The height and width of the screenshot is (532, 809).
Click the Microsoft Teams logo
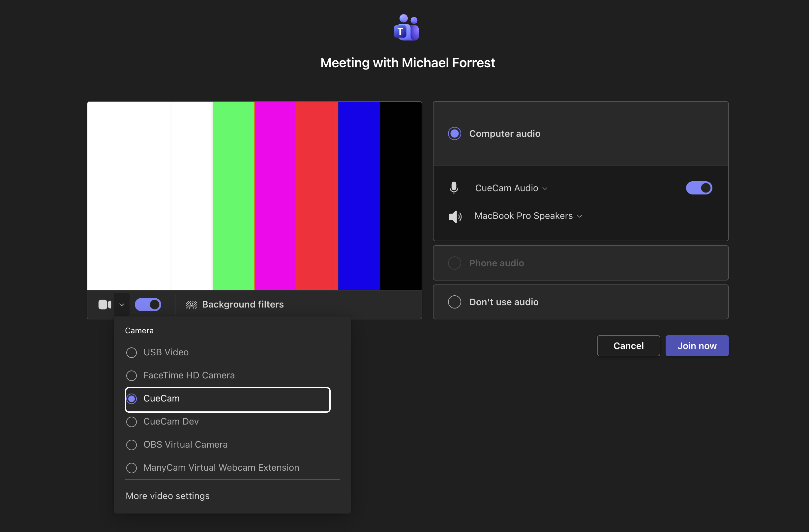pos(406,28)
